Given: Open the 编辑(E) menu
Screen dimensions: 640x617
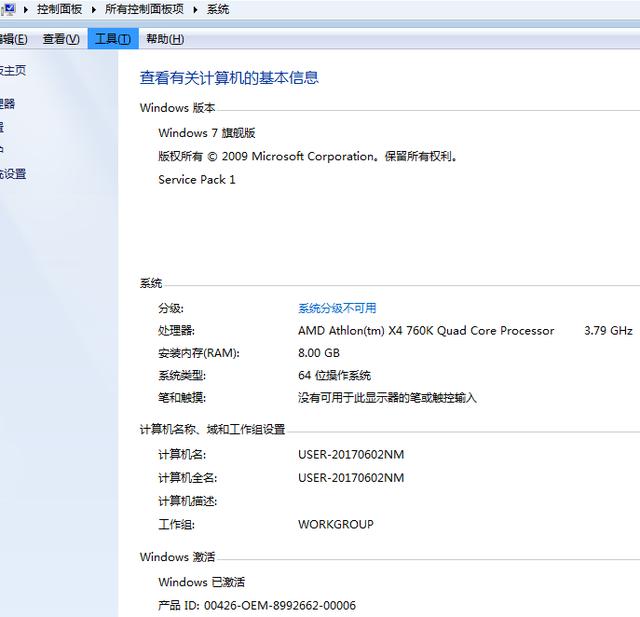Looking at the screenshot, I should 13,39.
